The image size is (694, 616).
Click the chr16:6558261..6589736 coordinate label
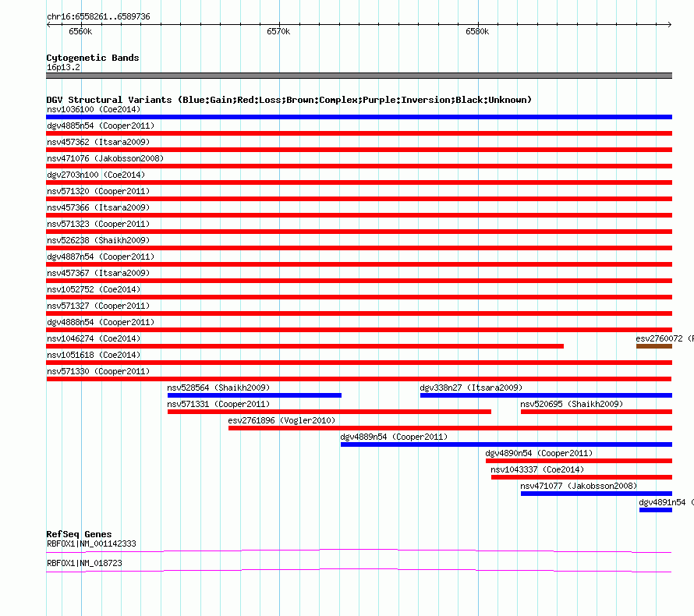[98, 16]
